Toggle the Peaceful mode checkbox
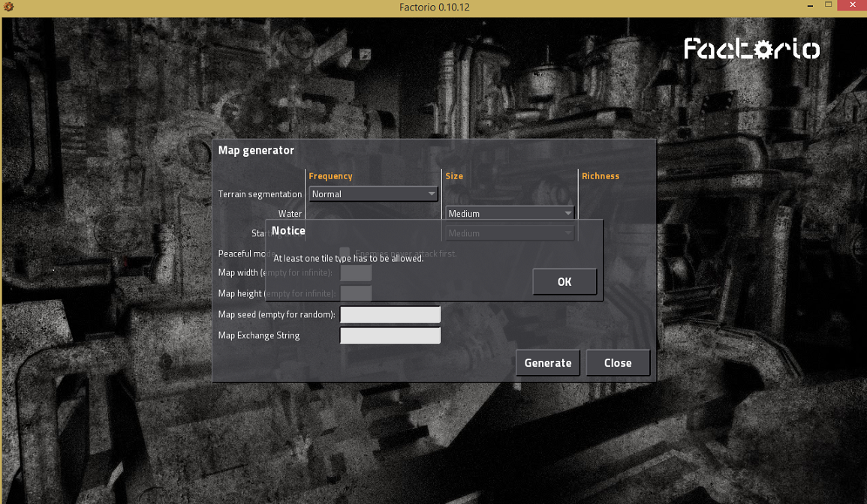867x504 pixels. (345, 253)
